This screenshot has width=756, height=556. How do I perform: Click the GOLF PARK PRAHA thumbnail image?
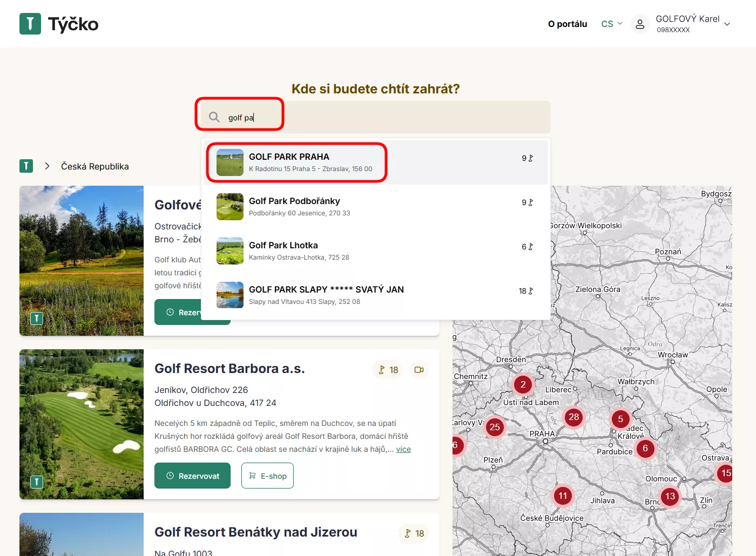tap(230, 162)
